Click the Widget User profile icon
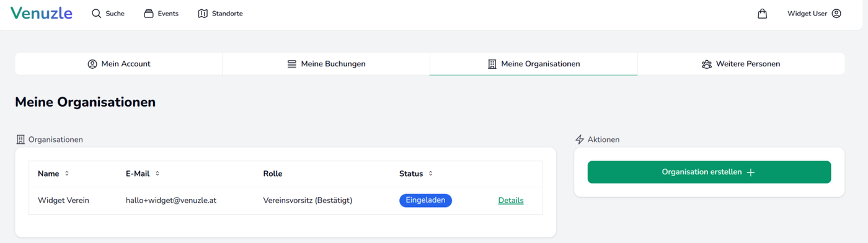 836,14
